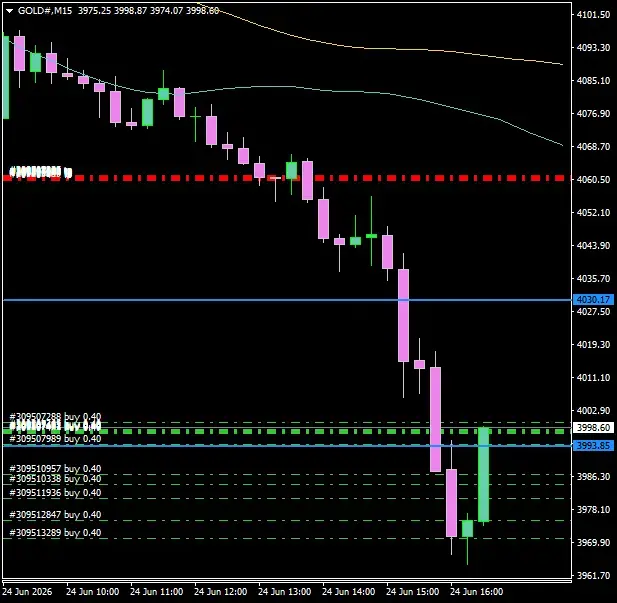Click price scale value 3961.70
Viewport: 617px width, 603px height.
coord(593,575)
